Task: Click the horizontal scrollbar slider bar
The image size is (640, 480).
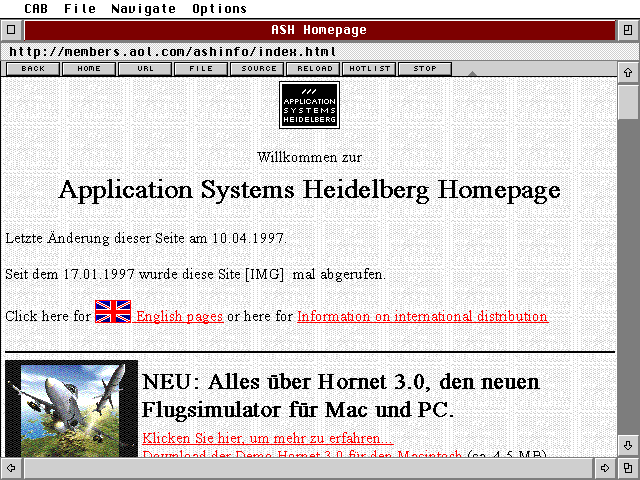Action: (308, 468)
